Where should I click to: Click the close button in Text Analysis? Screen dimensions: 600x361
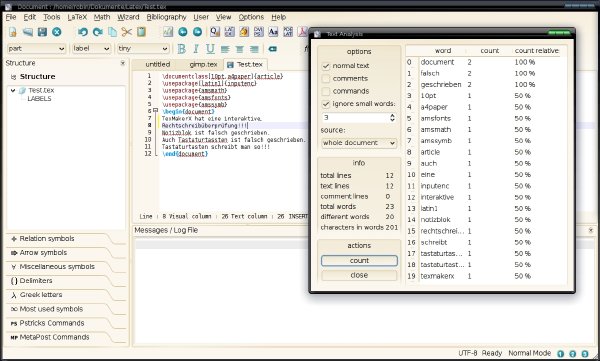coord(359,275)
